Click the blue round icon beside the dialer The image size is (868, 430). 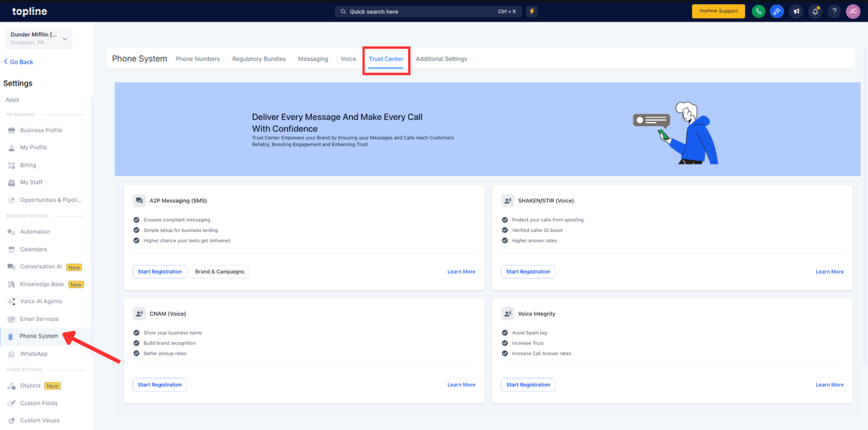777,12
